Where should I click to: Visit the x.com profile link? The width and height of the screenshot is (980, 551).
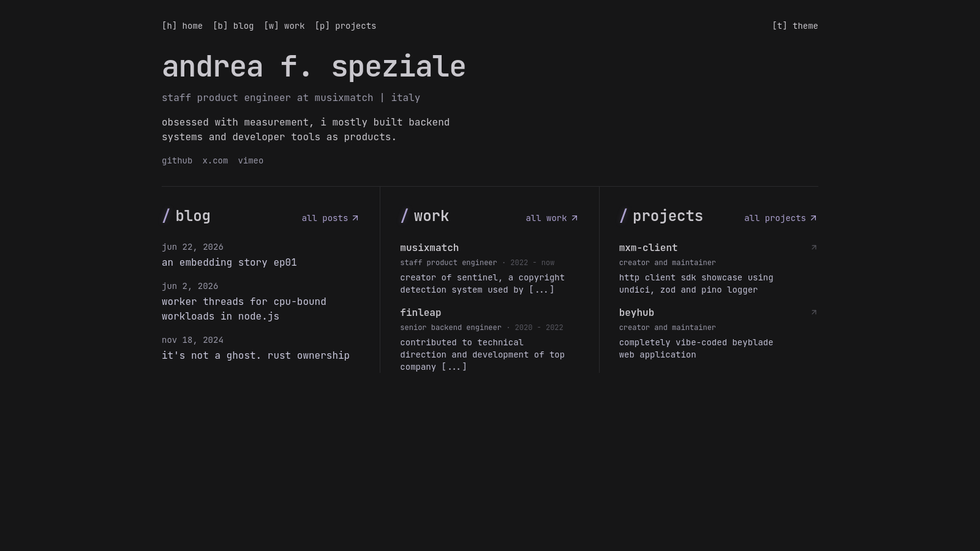(215, 161)
